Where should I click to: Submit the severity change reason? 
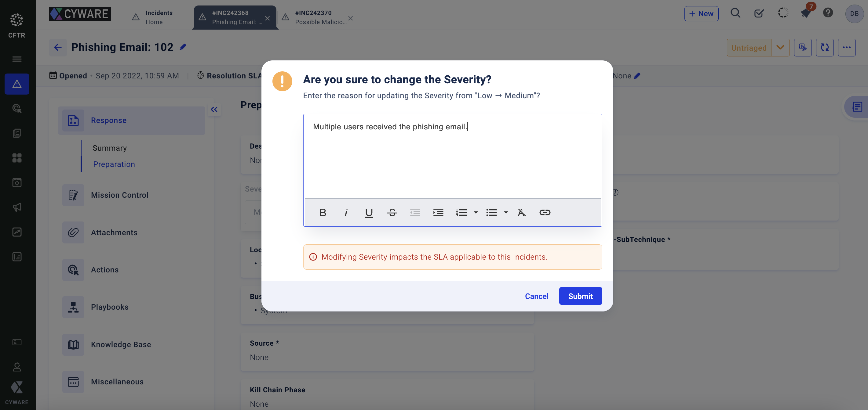point(580,296)
